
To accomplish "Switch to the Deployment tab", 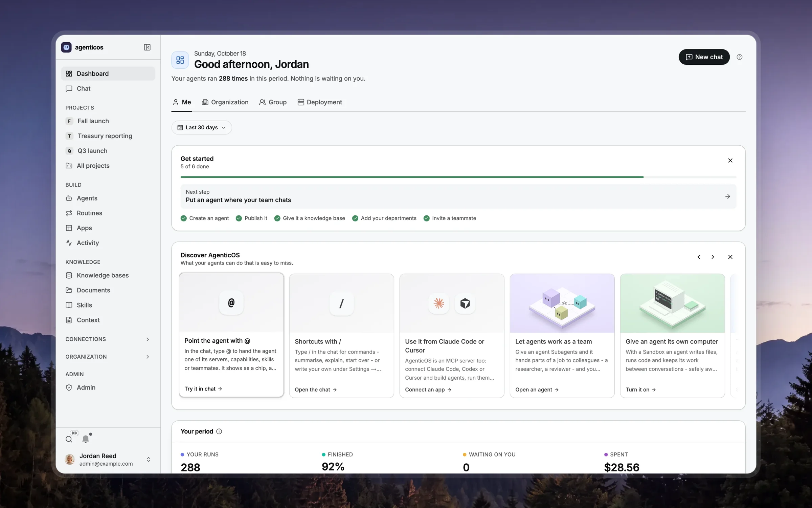I will (x=320, y=102).
